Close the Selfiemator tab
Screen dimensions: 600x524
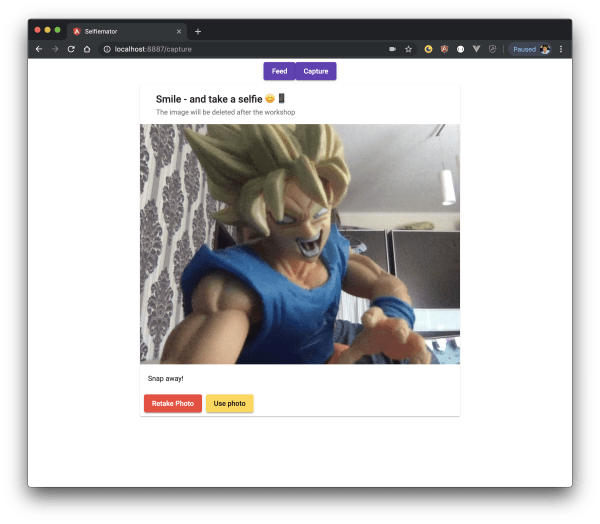pyautogui.click(x=179, y=31)
